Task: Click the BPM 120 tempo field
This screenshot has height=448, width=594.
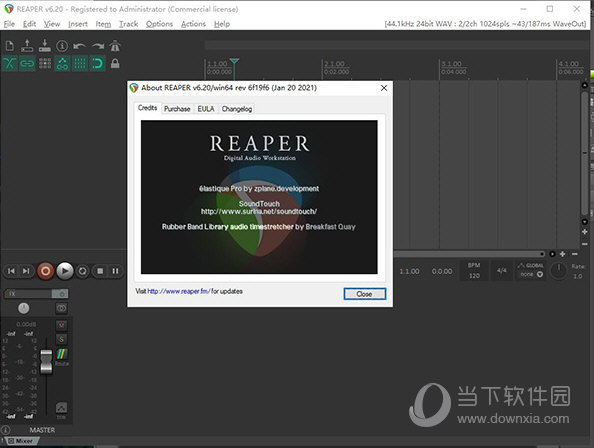Action: point(474,271)
